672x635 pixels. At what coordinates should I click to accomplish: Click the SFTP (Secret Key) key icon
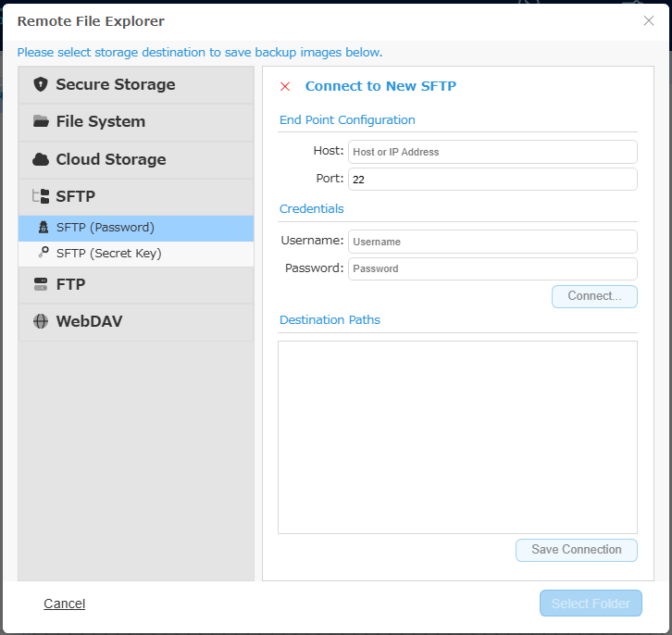click(44, 253)
